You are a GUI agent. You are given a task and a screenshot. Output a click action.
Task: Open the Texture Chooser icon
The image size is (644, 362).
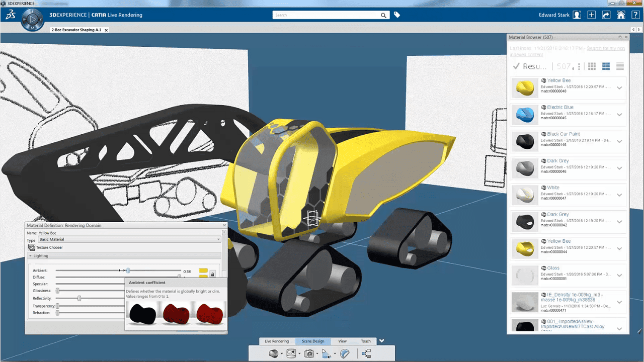(32, 247)
